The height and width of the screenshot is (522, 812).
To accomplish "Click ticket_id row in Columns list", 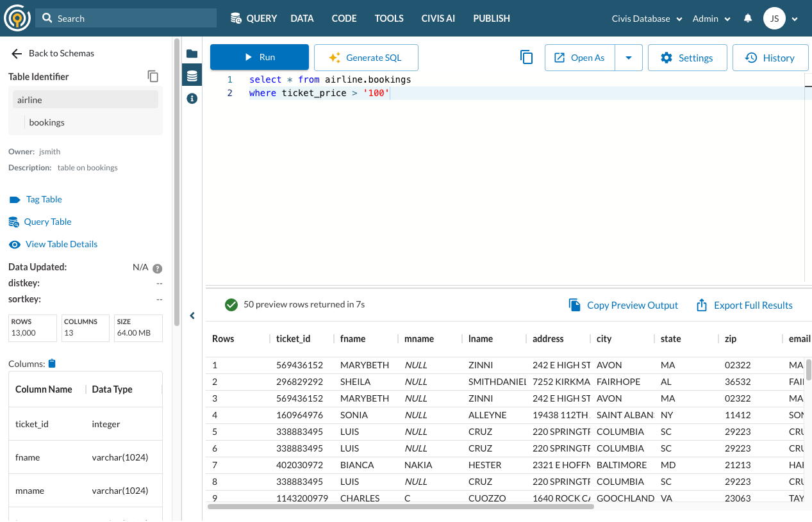I will click(x=85, y=424).
